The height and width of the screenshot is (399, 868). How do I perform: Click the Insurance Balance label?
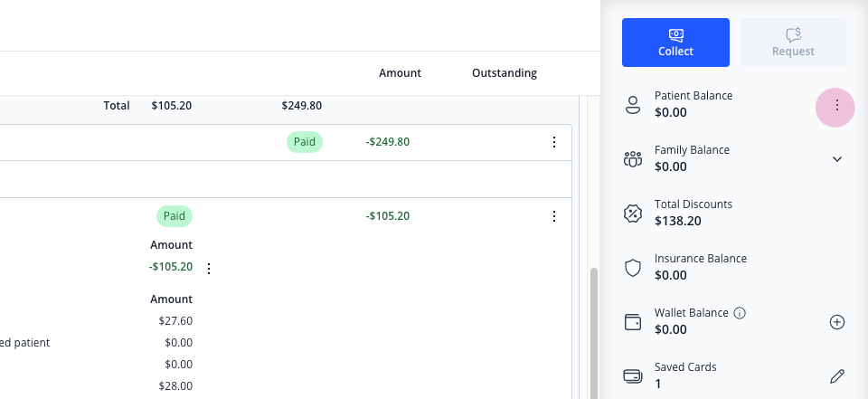pos(700,259)
